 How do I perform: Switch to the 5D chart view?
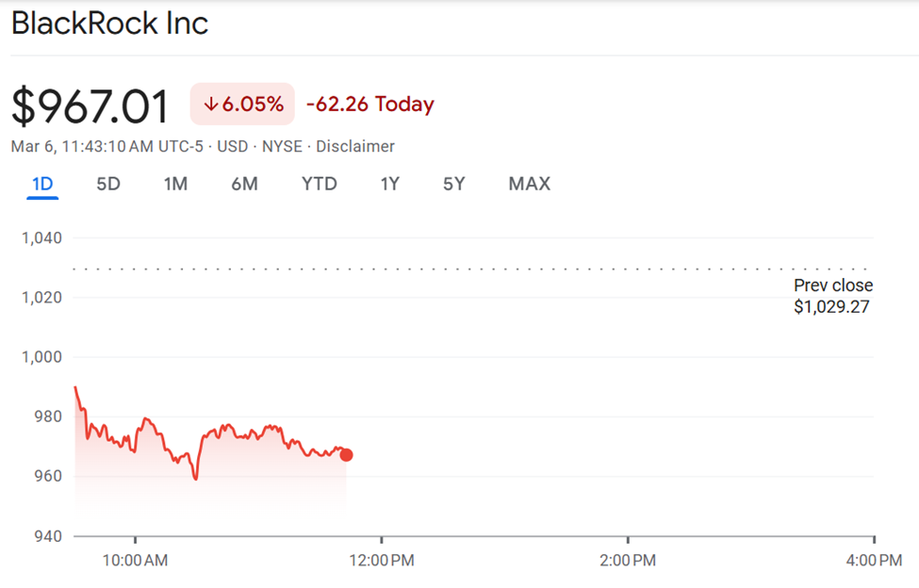(107, 184)
